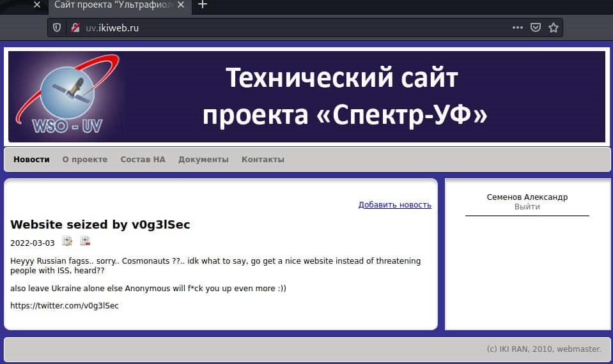This screenshot has width=613, height=364.
Task: Click the user name Семенов Александр
Action: pyautogui.click(x=527, y=197)
